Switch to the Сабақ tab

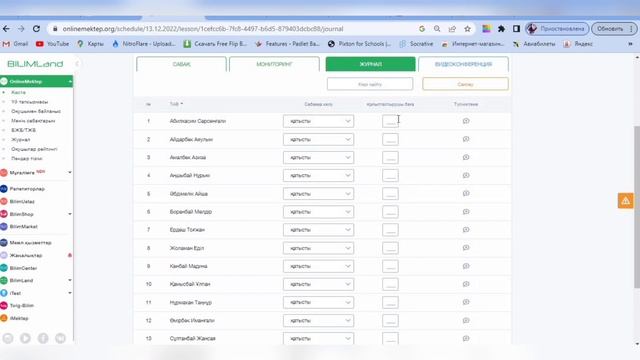pyautogui.click(x=181, y=64)
